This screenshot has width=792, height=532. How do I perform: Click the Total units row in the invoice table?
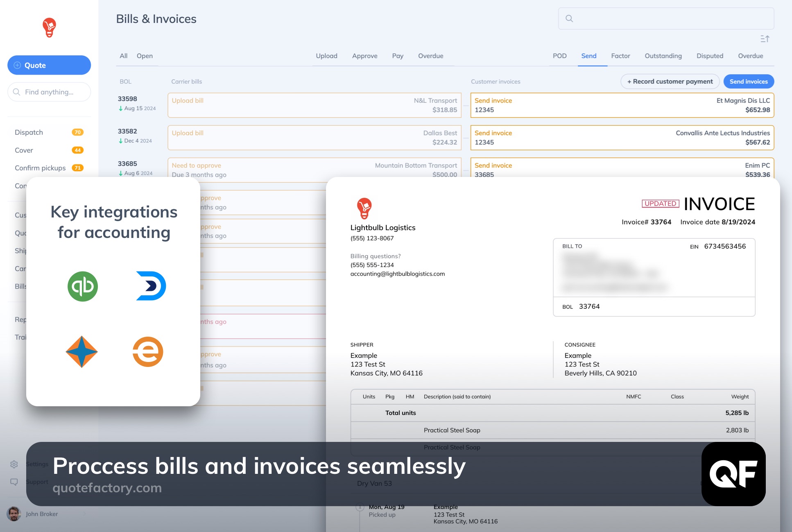[x=553, y=413]
